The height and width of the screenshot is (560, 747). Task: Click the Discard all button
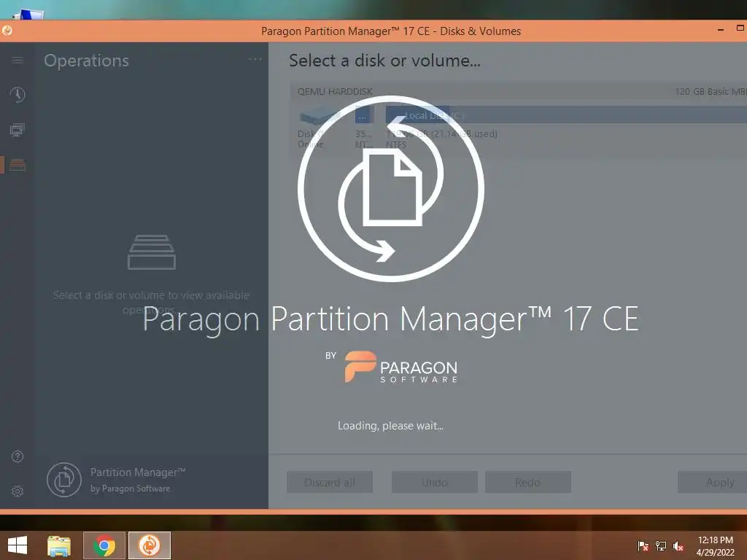tap(330, 483)
